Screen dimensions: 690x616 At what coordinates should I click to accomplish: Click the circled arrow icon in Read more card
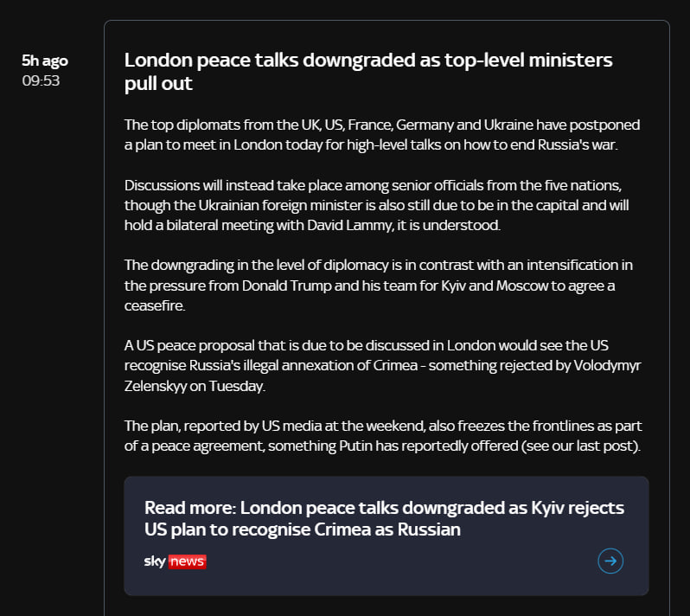click(x=610, y=561)
